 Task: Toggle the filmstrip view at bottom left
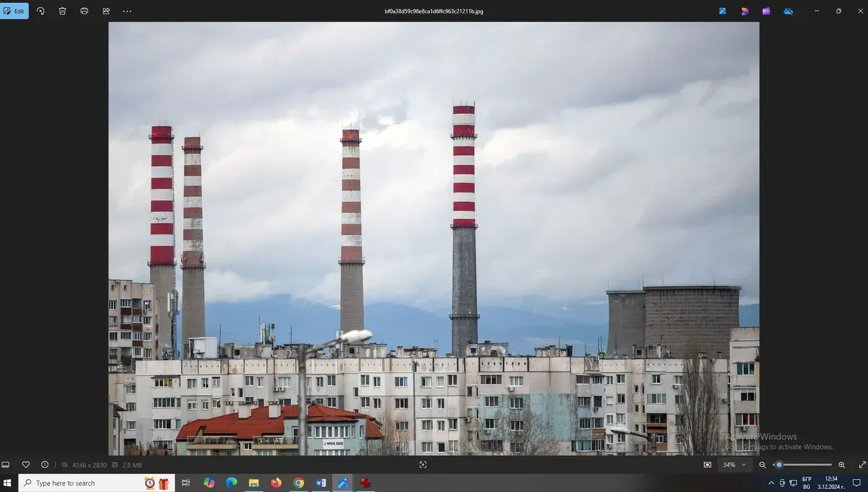[x=6, y=465]
